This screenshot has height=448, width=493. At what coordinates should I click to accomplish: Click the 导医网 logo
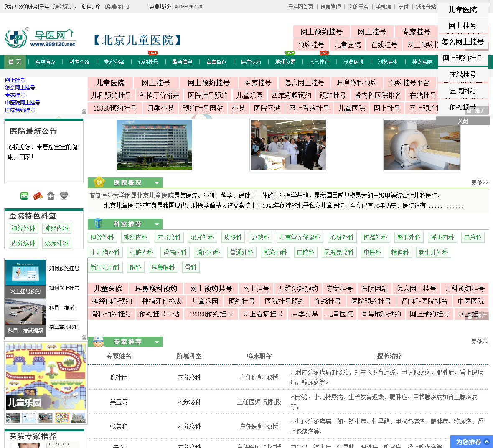pos(41,38)
